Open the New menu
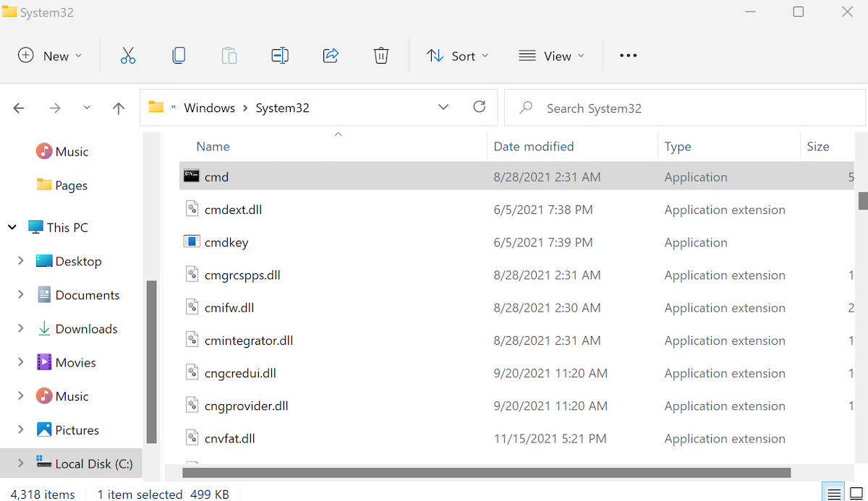 (x=49, y=55)
